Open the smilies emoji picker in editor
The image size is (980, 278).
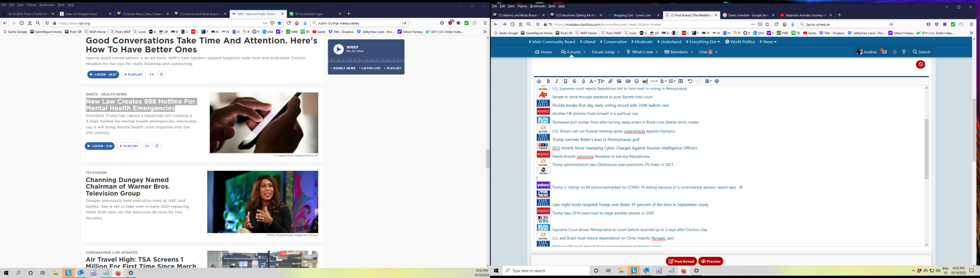[x=637, y=81]
